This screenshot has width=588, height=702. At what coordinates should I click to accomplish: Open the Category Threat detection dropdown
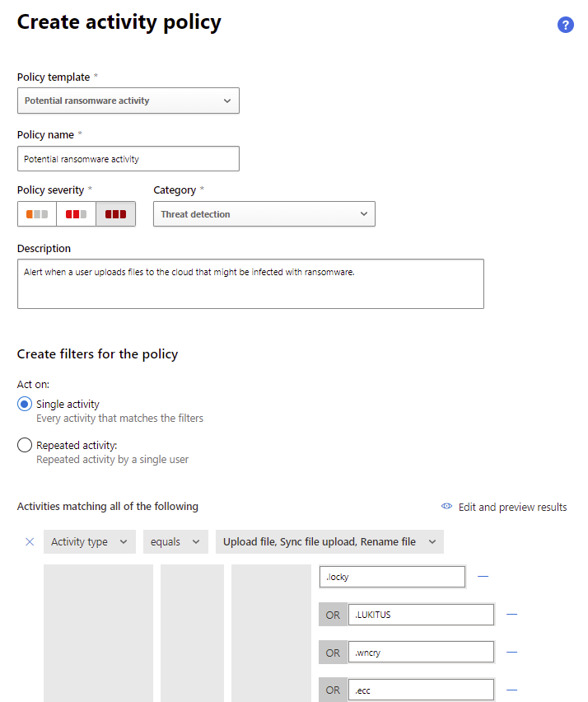pyautogui.click(x=264, y=214)
